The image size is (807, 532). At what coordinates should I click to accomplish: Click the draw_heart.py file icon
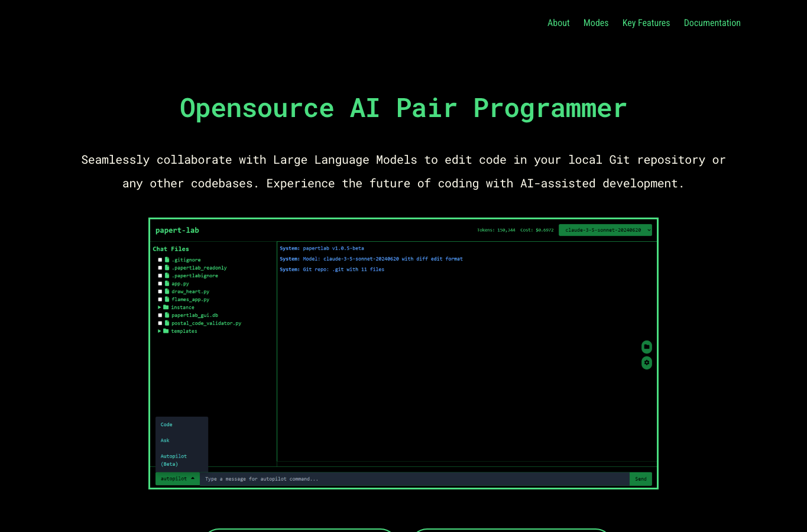click(x=167, y=291)
